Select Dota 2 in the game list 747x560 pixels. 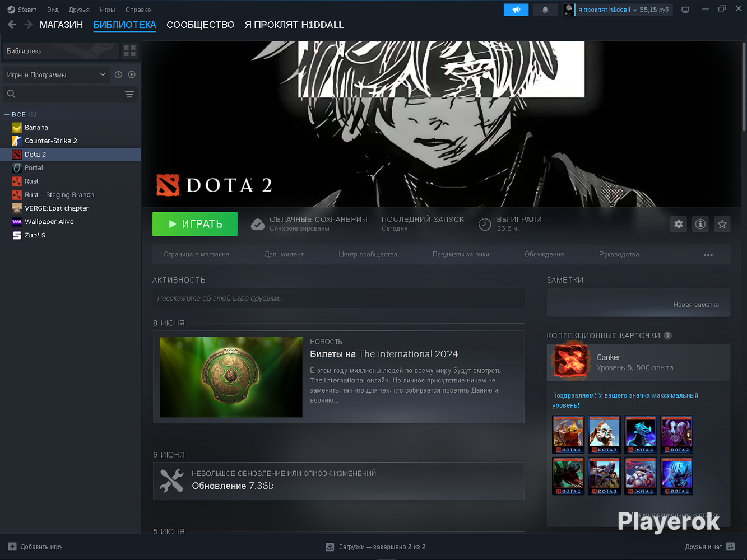[x=71, y=155]
